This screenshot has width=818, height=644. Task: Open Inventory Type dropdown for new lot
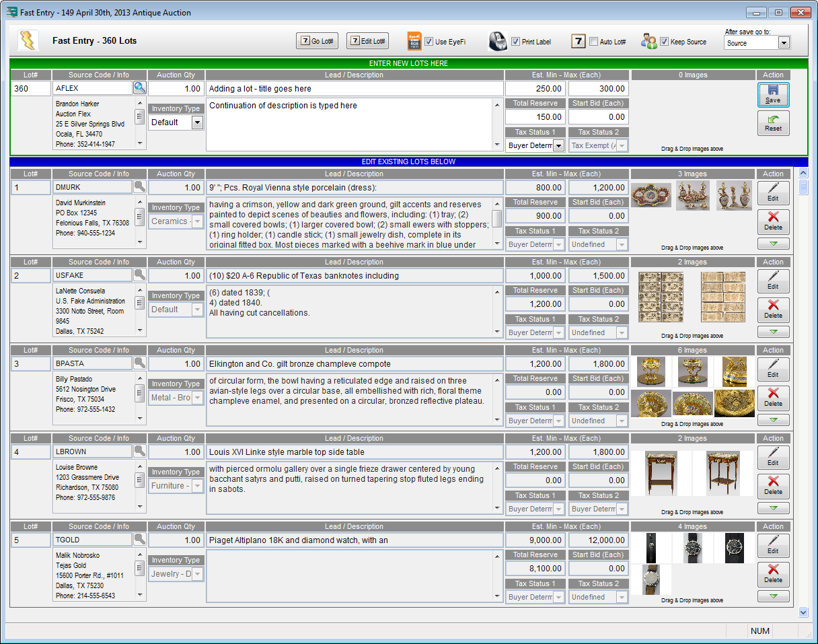click(196, 122)
